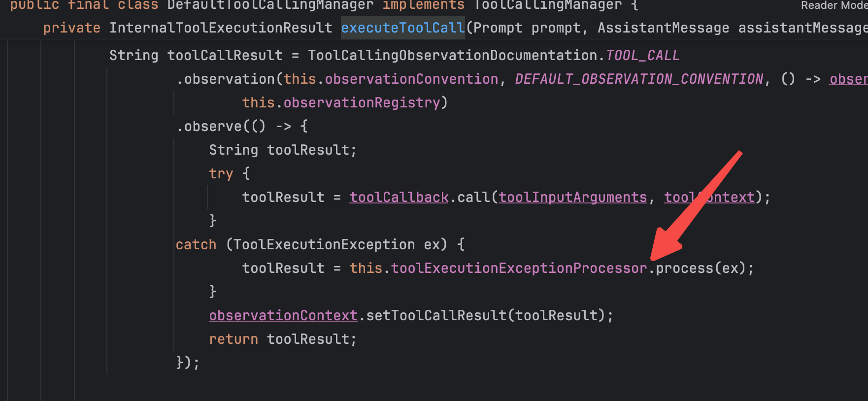This screenshot has width=868, height=401.
Task: Click the String toolCallResult declaration
Action: pos(196,55)
